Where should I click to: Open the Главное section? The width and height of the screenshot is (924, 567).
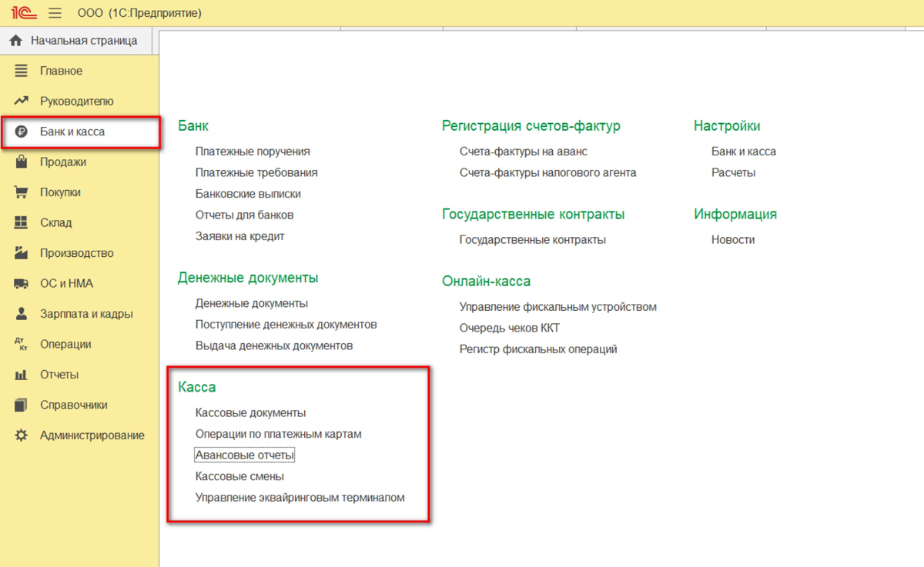point(61,71)
